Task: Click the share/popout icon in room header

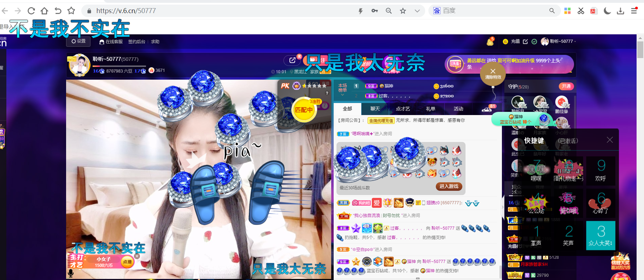Action: coord(292,60)
